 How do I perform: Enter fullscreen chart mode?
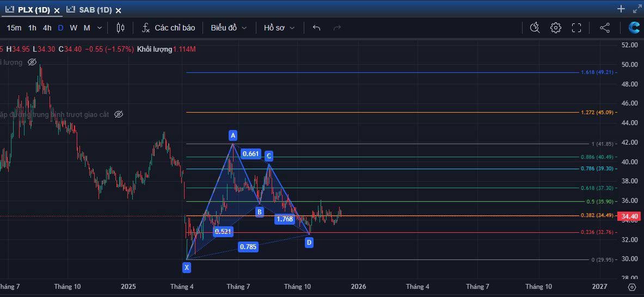coord(576,28)
